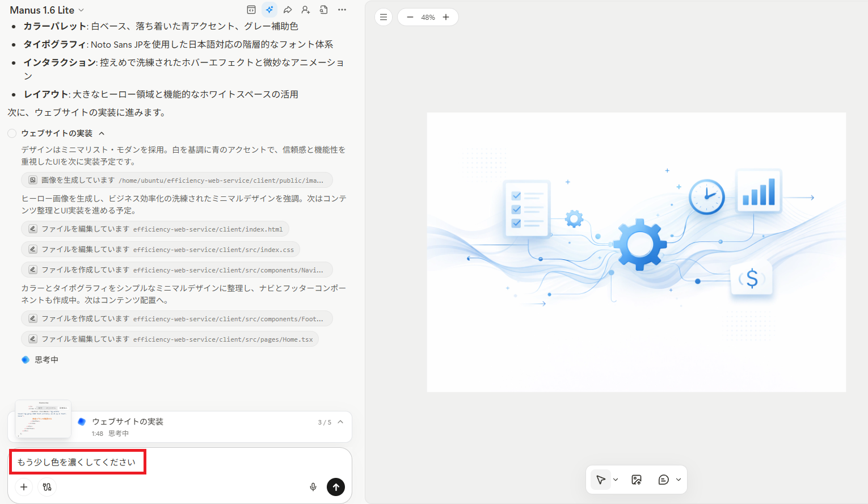Image resolution: width=868 pixels, height=504 pixels.
Task: Open the three-dot more options menu
Action: [x=342, y=10]
